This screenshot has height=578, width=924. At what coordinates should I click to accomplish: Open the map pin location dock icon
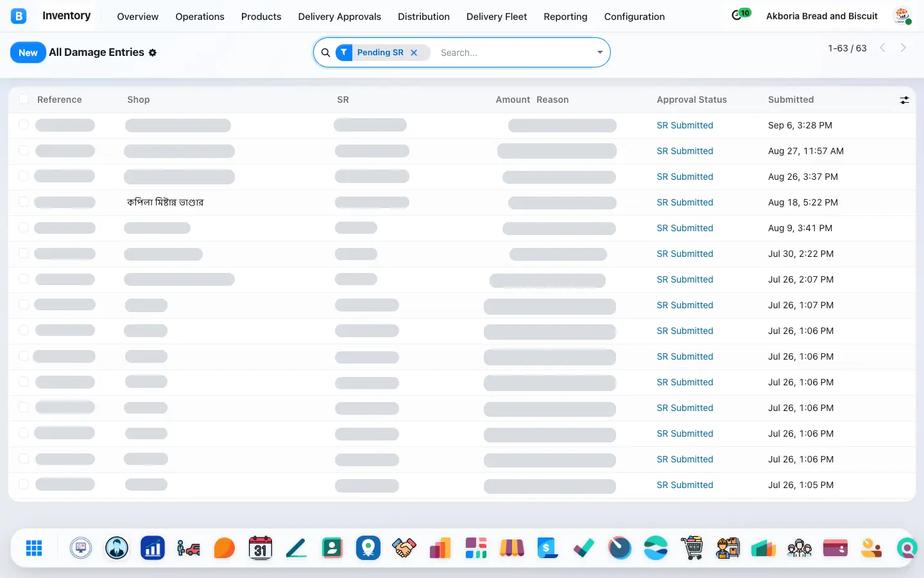click(x=368, y=548)
